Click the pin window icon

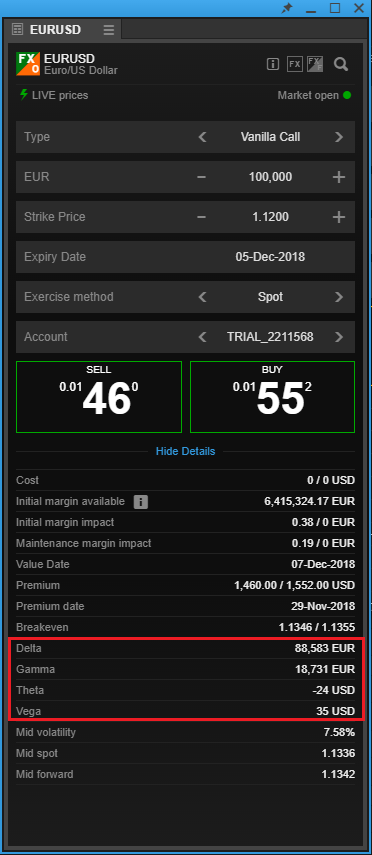coord(286,8)
